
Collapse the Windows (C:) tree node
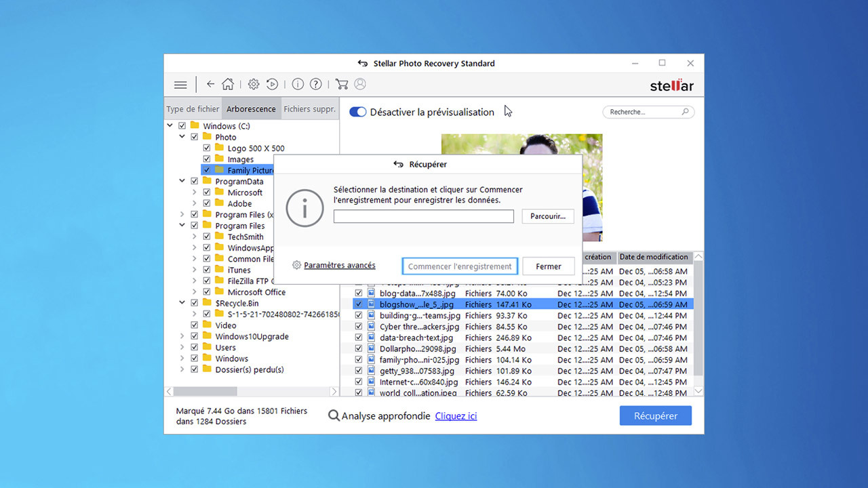(x=170, y=126)
